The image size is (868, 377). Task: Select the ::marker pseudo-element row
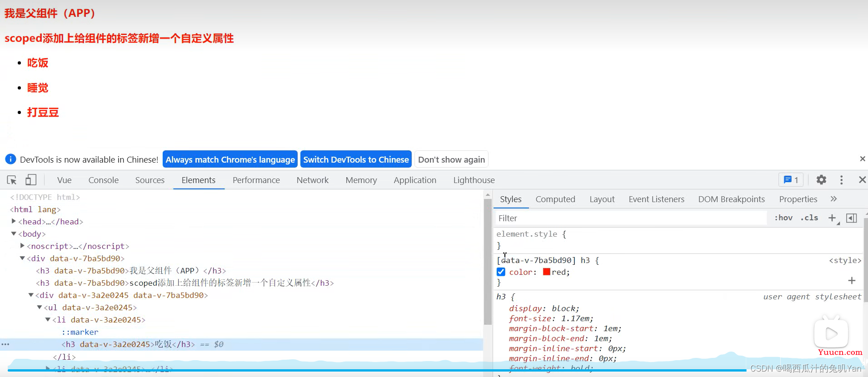pos(80,332)
